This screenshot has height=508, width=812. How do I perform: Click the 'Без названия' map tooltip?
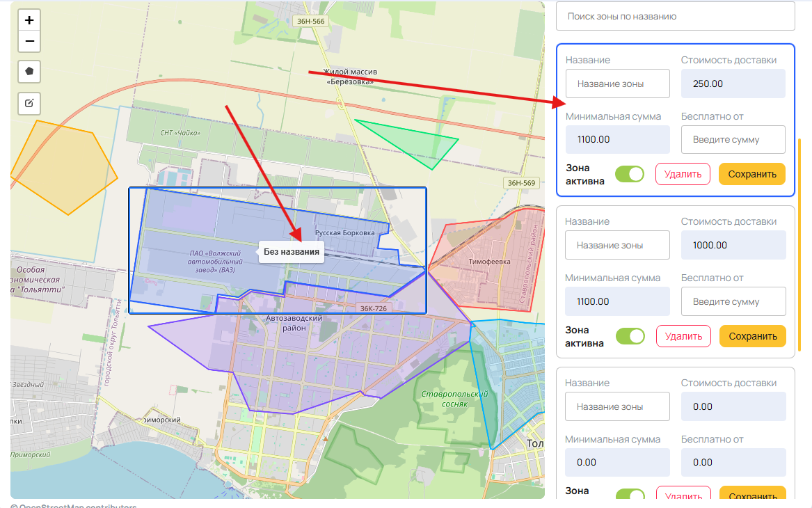pos(291,252)
